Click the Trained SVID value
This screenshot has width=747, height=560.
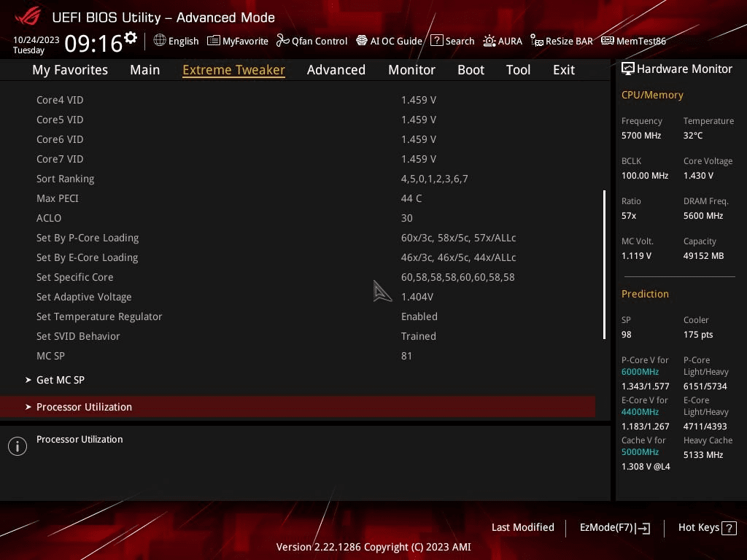pyautogui.click(x=418, y=336)
